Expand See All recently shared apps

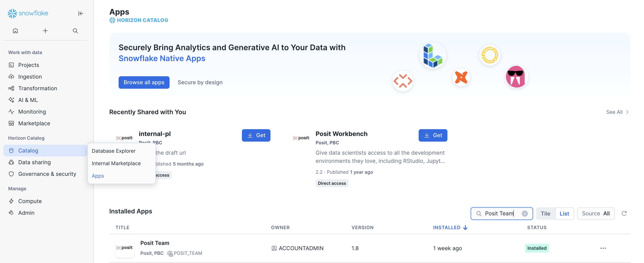617,112
